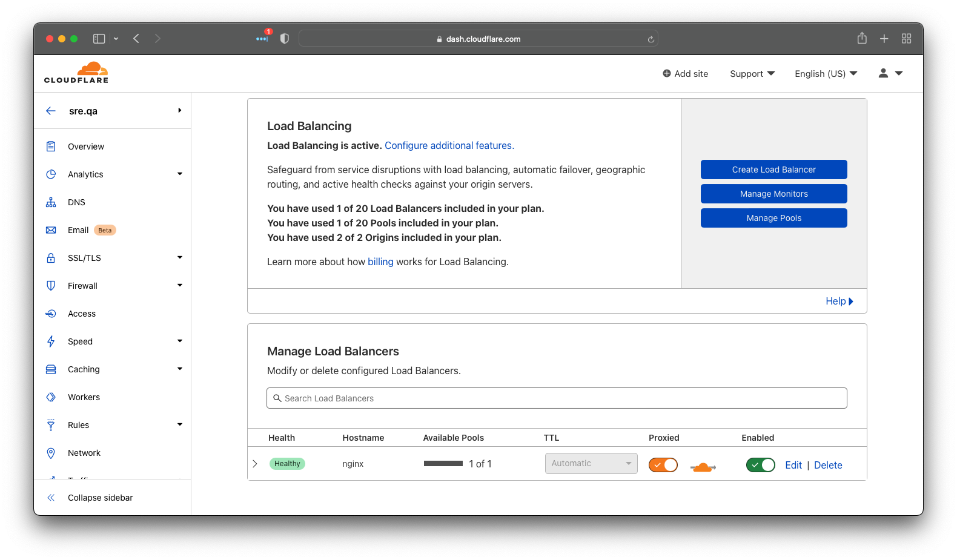Screen dimensions: 957x560
Task: Click the Email envelope icon
Action: [51, 230]
